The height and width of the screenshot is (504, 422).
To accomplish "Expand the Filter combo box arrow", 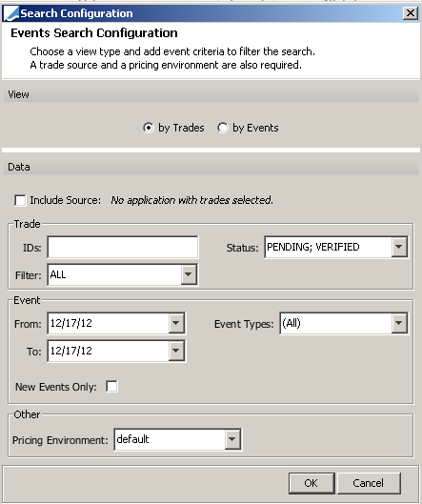I will click(189, 274).
